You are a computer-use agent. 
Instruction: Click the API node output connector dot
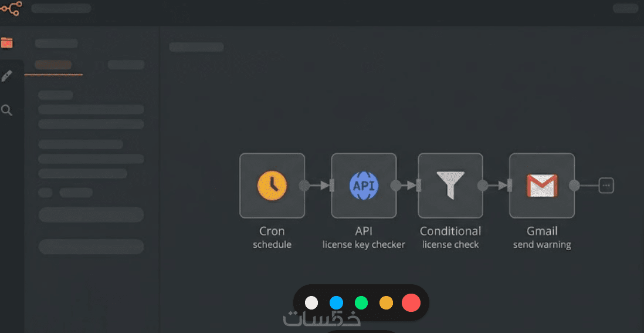396,186
